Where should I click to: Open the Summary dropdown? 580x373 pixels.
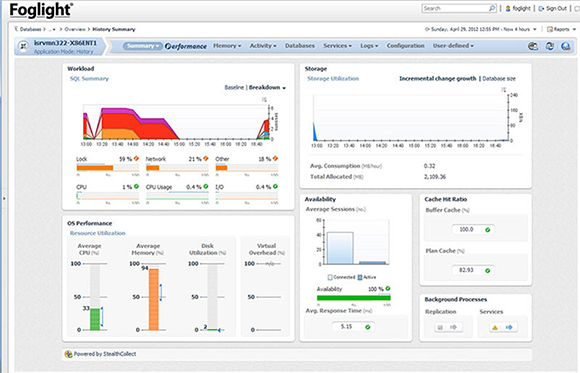point(142,46)
